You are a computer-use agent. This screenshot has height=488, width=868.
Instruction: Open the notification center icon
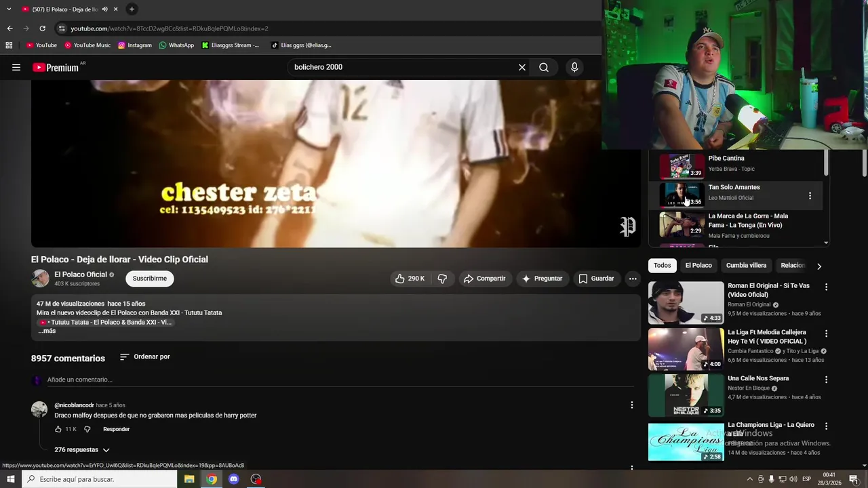tap(853, 479)
